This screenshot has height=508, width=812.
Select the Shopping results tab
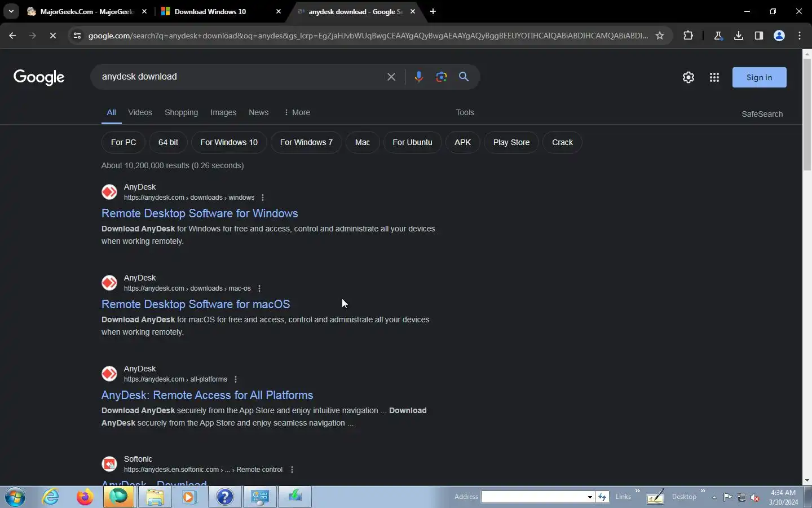coord(181,112)
